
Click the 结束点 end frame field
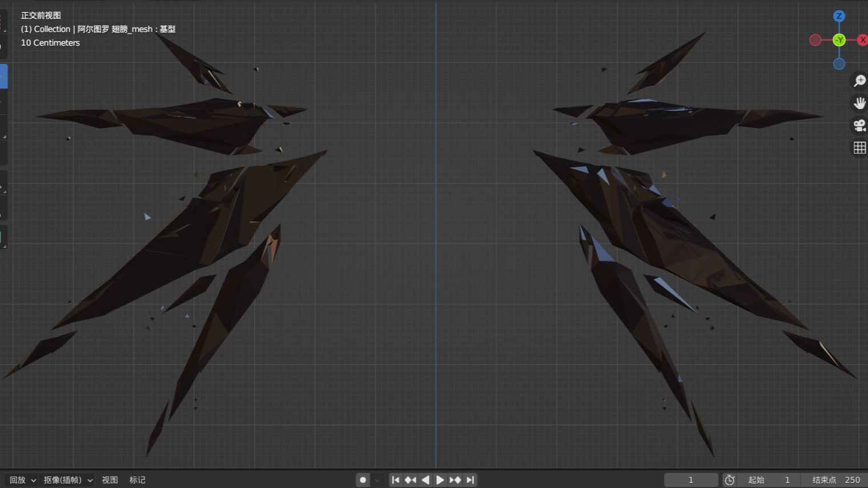(835, 480)
